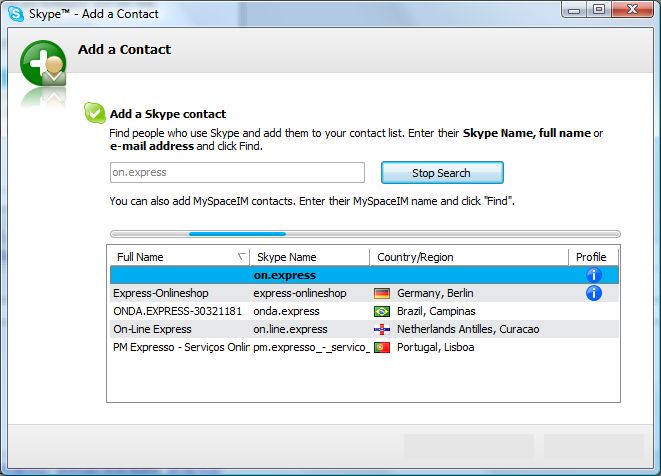Click the Germany flag icon

(381, 293)
